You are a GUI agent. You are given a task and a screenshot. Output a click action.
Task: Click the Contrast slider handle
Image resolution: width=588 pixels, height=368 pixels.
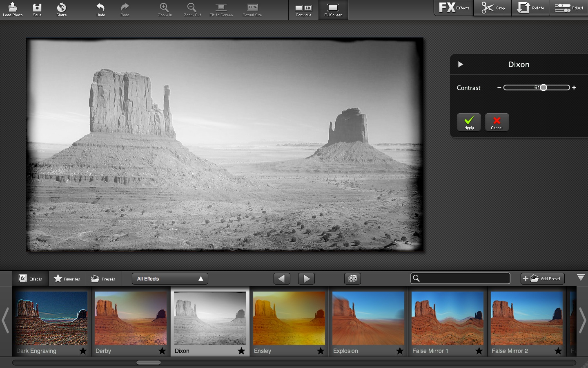point(543,88)
